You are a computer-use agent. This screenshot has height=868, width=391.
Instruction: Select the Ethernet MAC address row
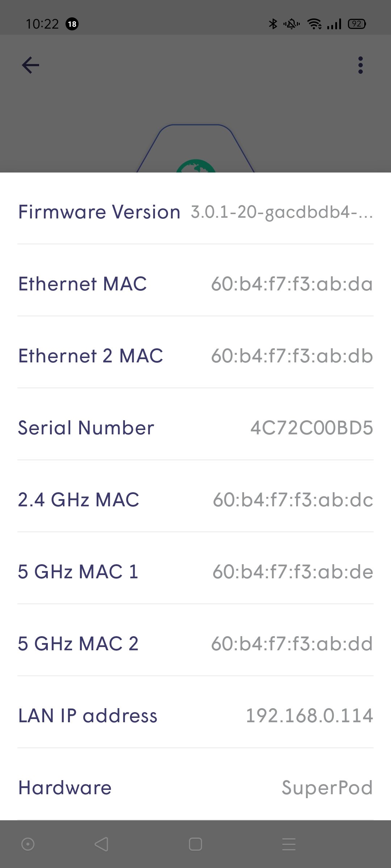195,284
